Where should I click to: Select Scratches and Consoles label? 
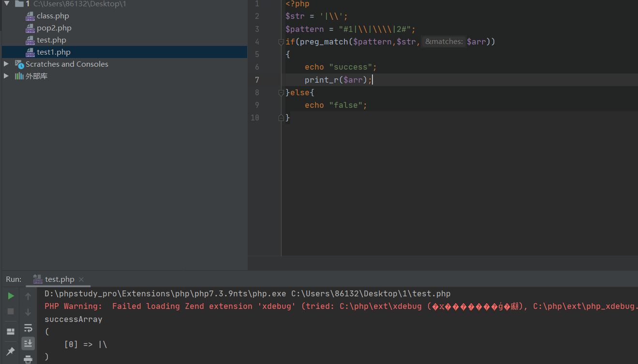coord(67,64)
